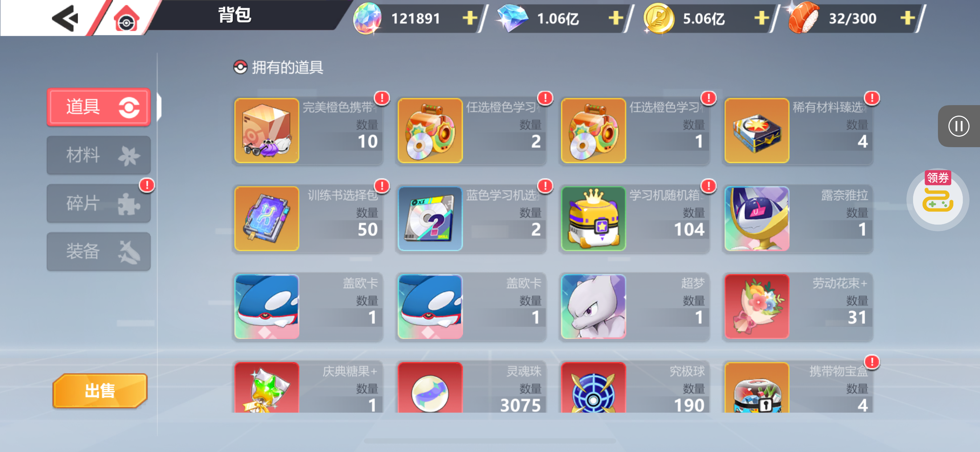
Task: Select the 露奈雅拉 Lunala item
Action: coord(798,219)
